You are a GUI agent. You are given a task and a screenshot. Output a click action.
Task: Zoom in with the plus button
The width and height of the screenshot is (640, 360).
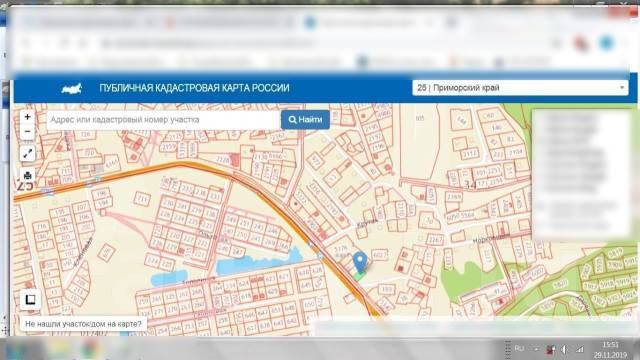[27, 117]
